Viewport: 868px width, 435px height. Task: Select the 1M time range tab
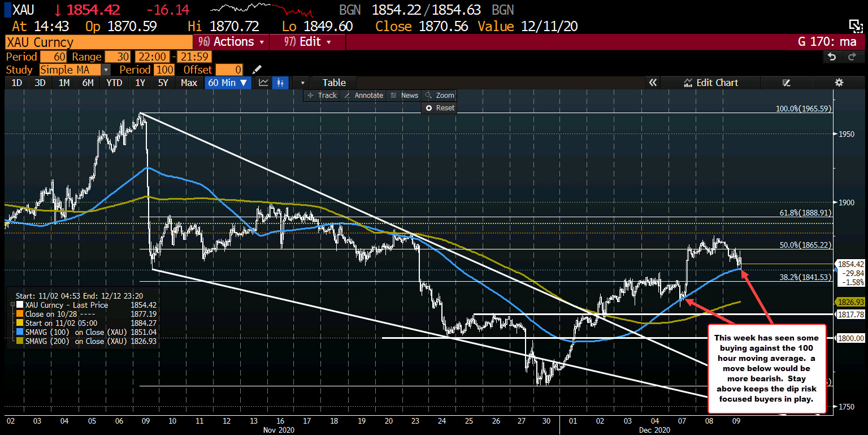click(64, 83)
